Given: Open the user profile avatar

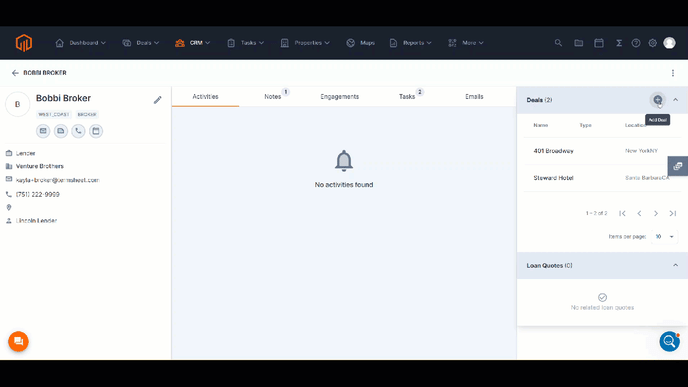Looking at the screenshot, I should (670, 43).
